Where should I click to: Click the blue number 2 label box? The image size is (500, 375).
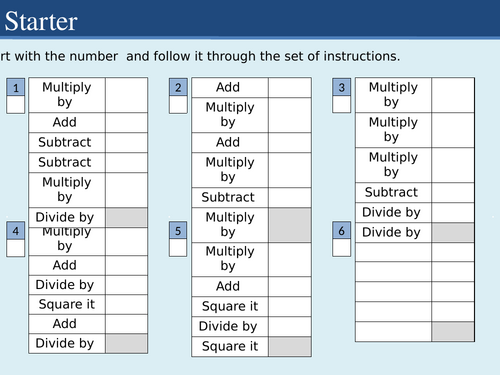click(x=178, y=87)
